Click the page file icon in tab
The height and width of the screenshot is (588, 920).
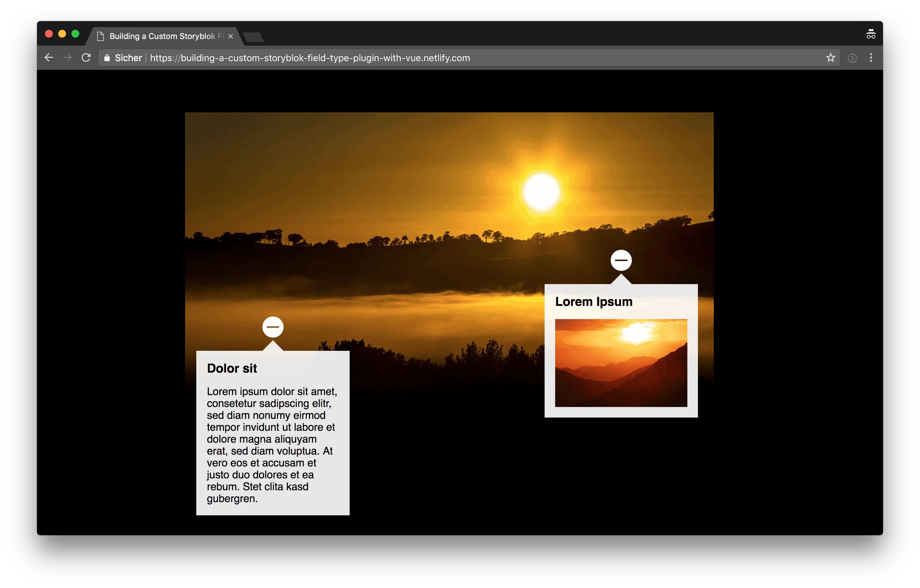pos(100,36)
